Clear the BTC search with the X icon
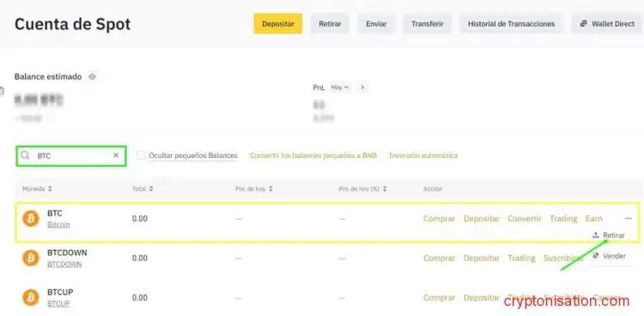The image size is (644, 316). 116,155
